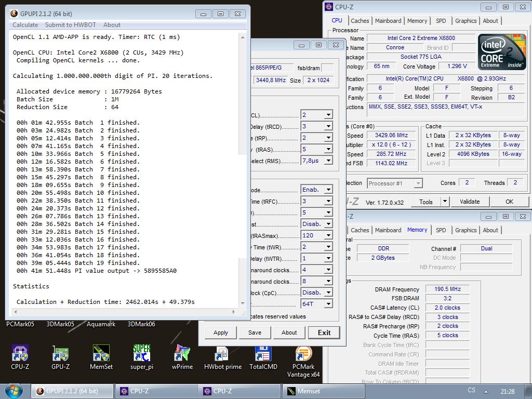Image resolution: width=532 pixels, height=399 pixels.
Task: Click the top CPU-Z window title icon
Action: [329, 7]
